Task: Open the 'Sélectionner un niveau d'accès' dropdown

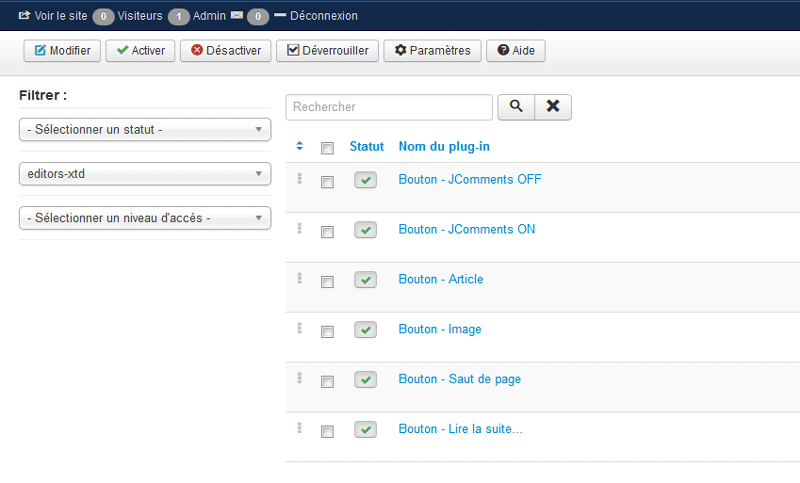Action: (145, 218)
